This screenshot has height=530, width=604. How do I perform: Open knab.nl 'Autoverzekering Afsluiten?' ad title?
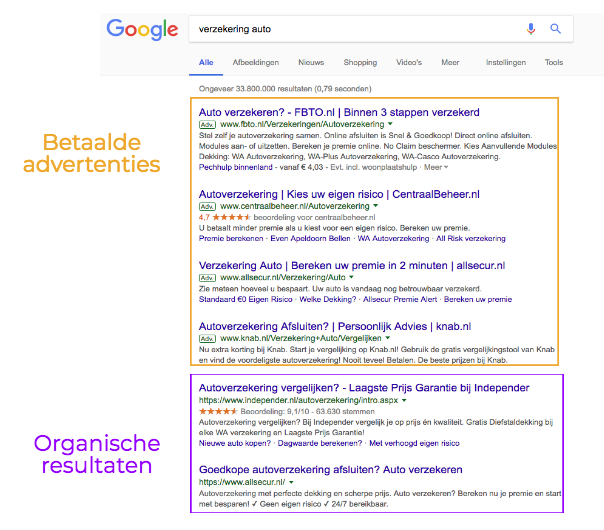[335, 327]
